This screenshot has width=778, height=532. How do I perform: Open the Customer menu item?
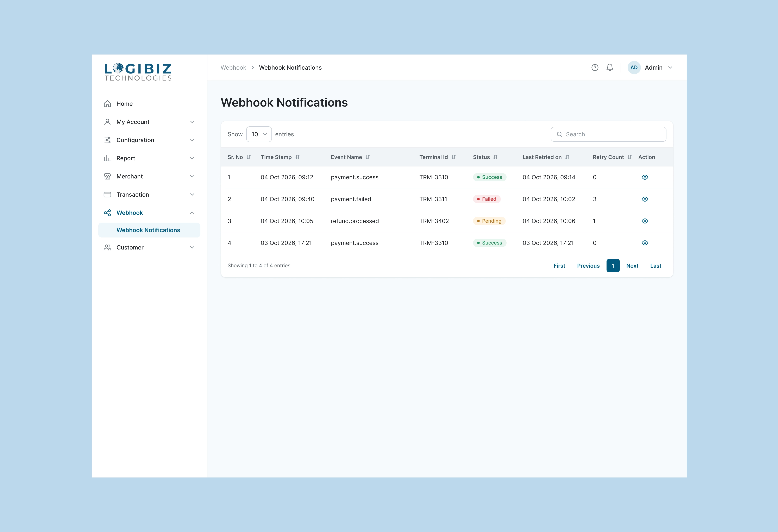point(149,248)
